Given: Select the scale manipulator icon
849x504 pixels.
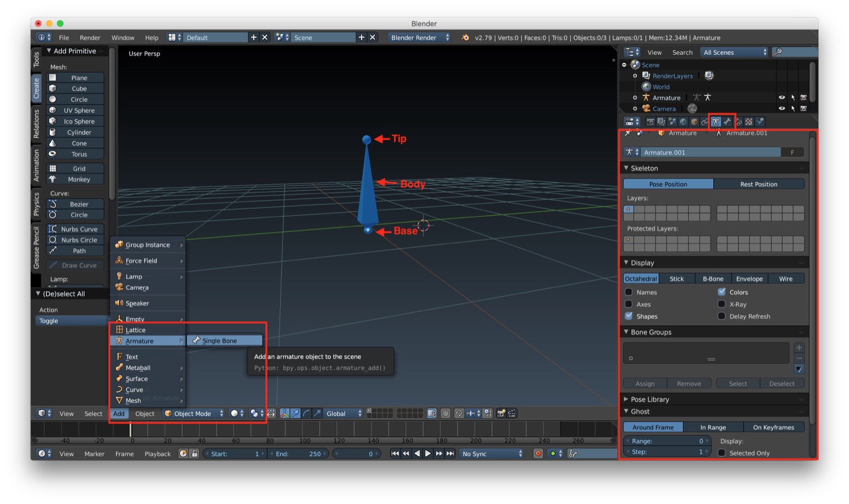Looking at the screenshot, I should (318, 413).
